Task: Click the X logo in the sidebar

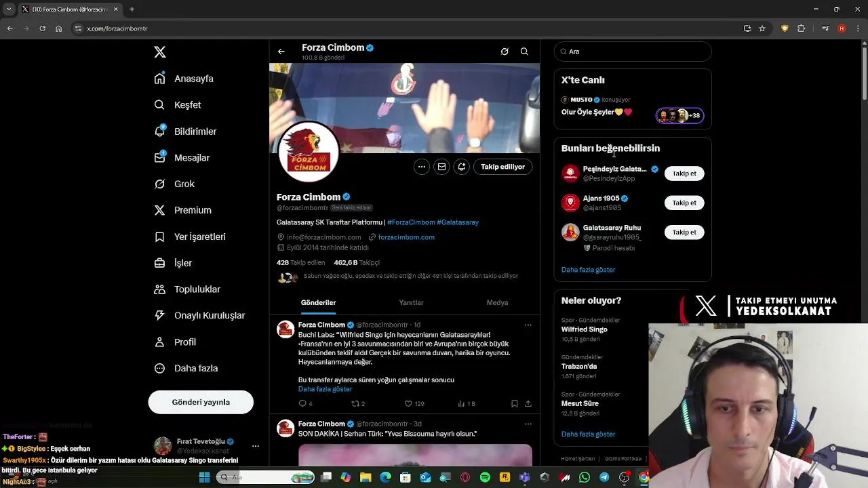Action: [x=160, y=52]
